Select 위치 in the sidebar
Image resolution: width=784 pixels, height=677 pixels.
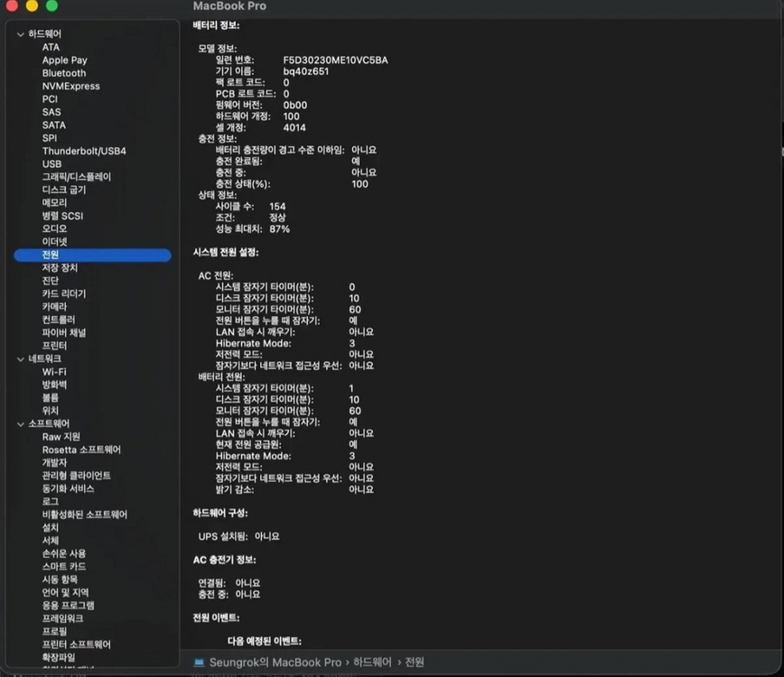(50, 411)
